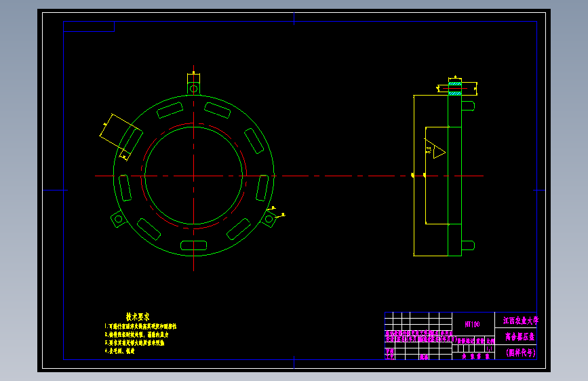Click the 技术要求 heading text
The width and height of the screenshot is (588, 381).
[138, 317]
